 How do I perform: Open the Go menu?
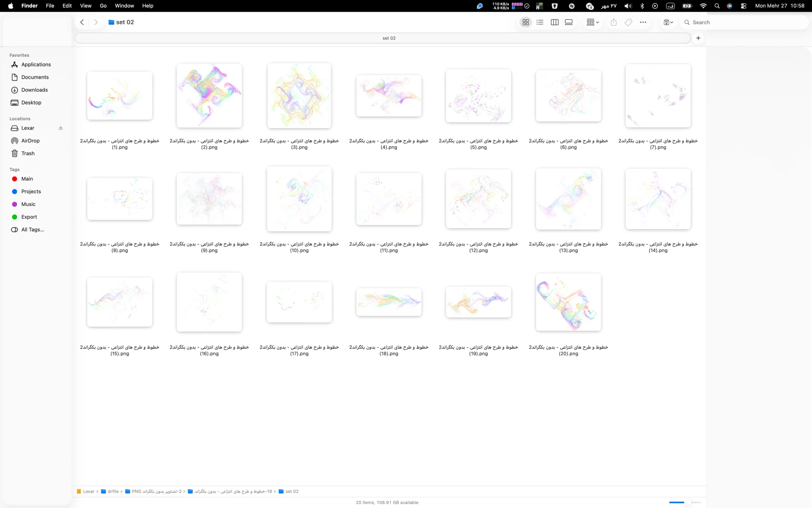(x=103, y=6)
